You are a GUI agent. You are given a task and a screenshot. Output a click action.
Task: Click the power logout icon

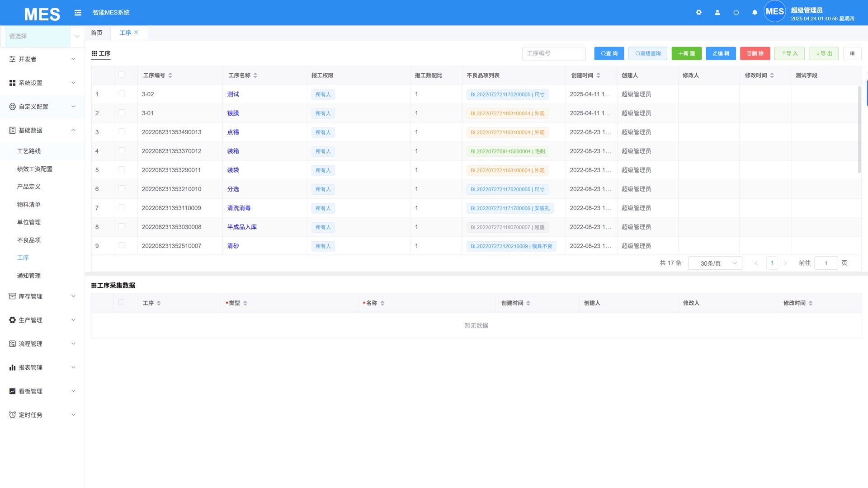pyautogui.click(x=736, y=13)
